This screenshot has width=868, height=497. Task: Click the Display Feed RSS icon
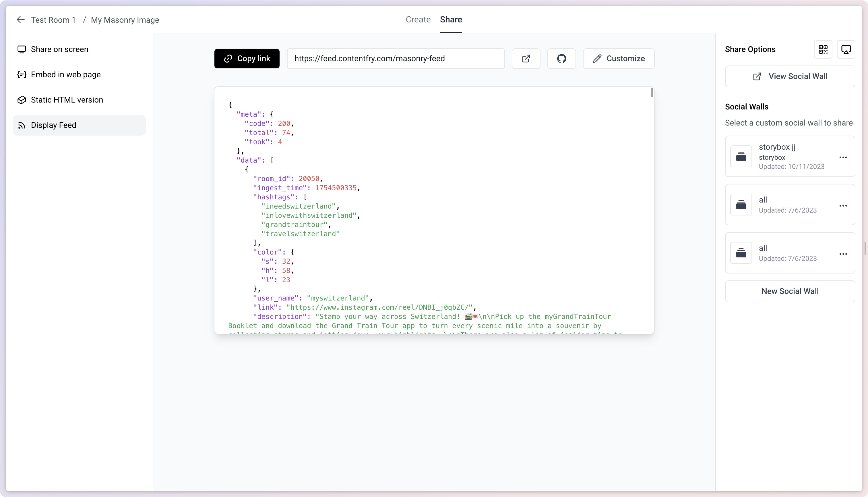point(22,125)
